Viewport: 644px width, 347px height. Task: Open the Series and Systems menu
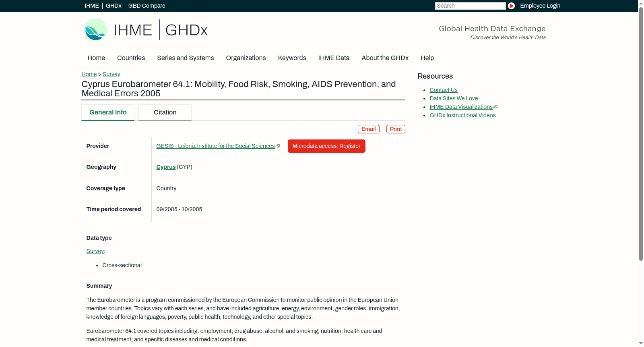pos(186,58)
